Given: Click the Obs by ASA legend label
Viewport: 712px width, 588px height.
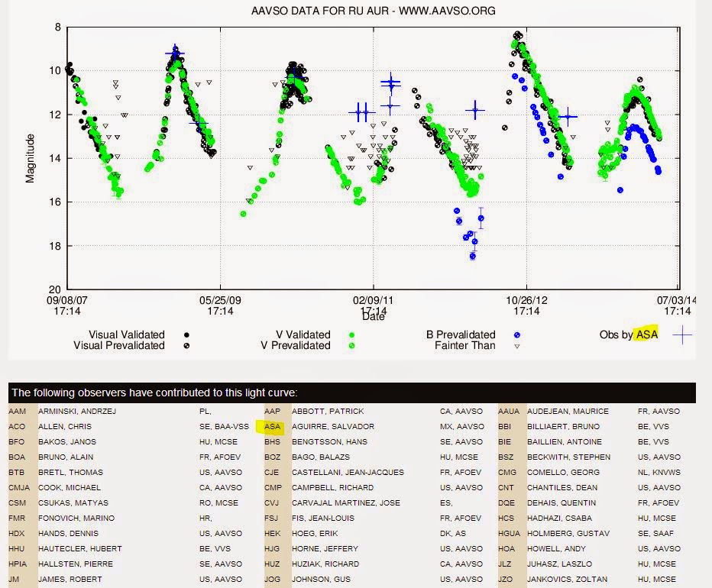Looking at the screenshot, I should 629,334.
